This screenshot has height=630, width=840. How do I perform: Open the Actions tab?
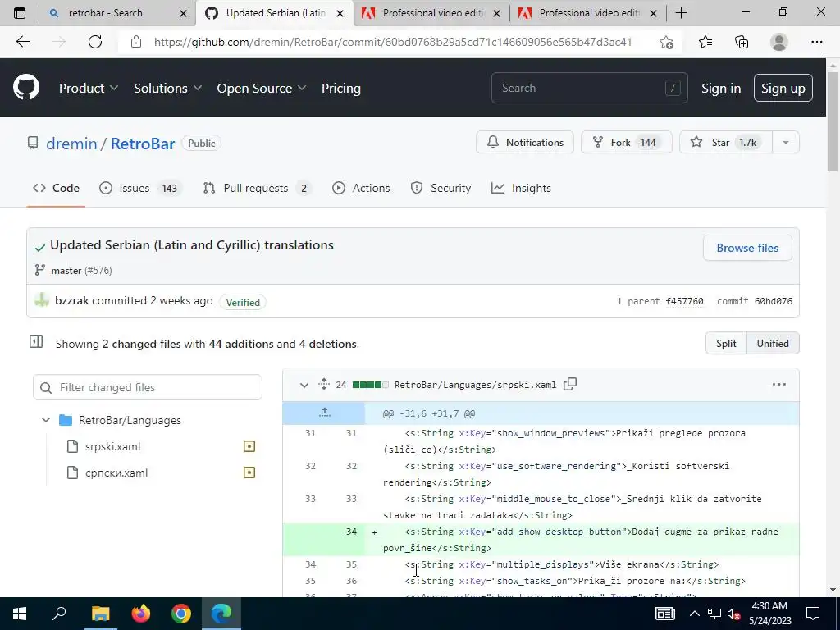(x=361, y=188)
